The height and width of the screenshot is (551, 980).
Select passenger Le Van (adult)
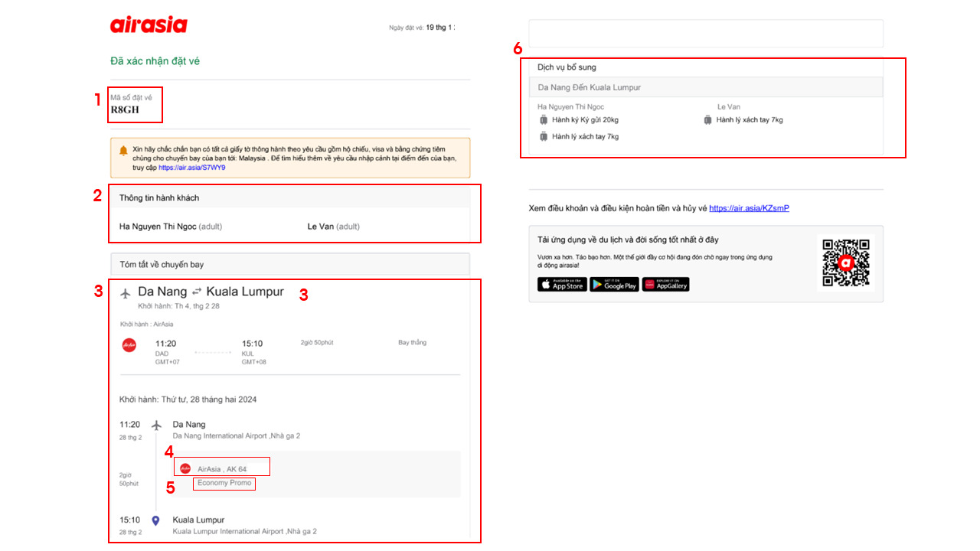pyautogui.click(x=333, y=227)
